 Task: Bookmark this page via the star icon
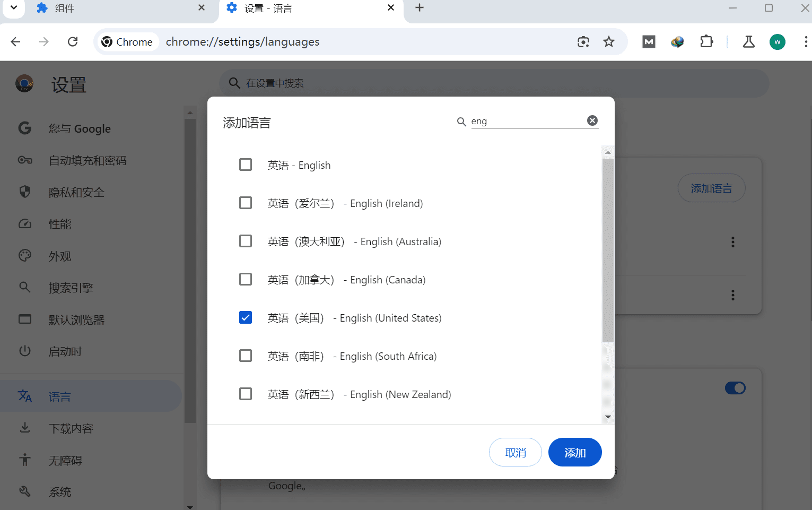[609, 41]
